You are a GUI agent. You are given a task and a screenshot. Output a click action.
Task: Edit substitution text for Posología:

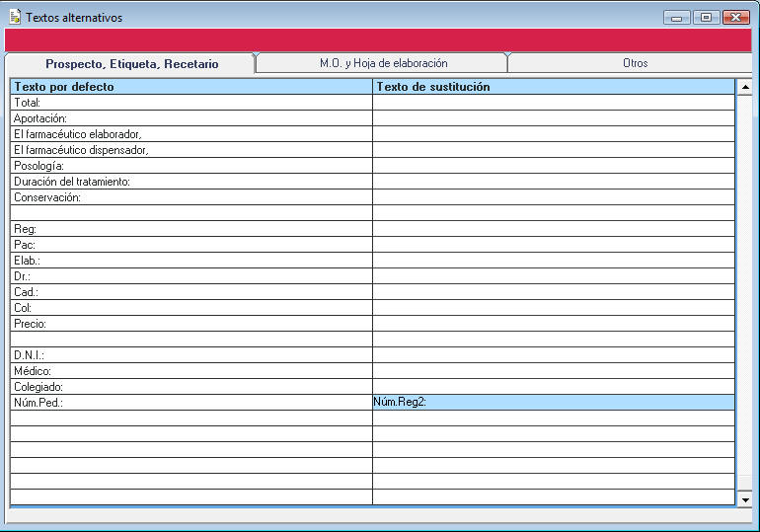point(553,166)
